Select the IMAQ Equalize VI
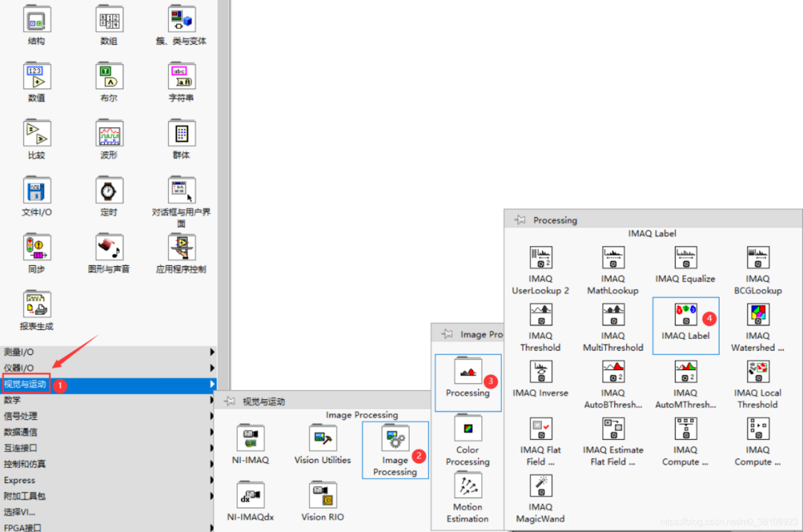Viewport: 803px width, 532px height. click(686, 257)
